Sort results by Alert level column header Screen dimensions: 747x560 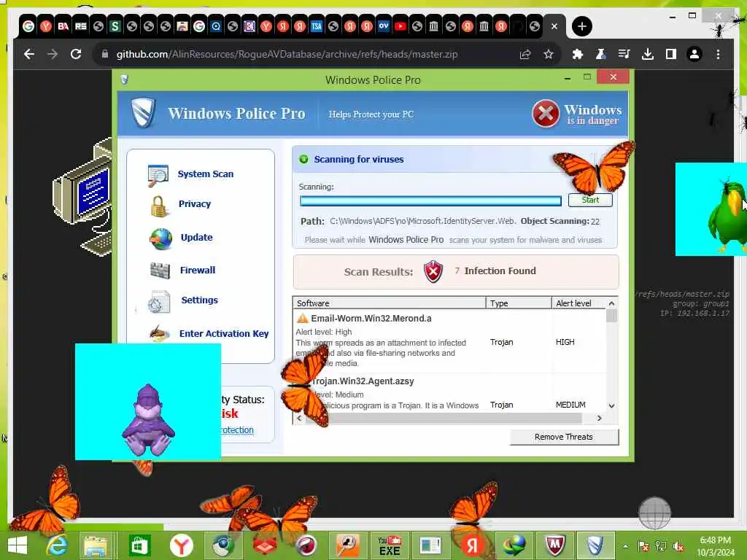pyautogui.click(x=578, y=303)
